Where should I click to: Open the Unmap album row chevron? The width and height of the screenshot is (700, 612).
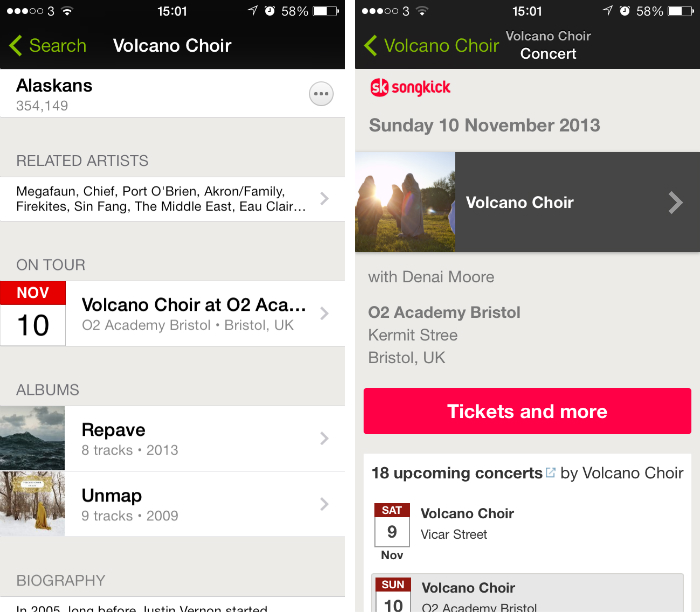click(324, 504)
